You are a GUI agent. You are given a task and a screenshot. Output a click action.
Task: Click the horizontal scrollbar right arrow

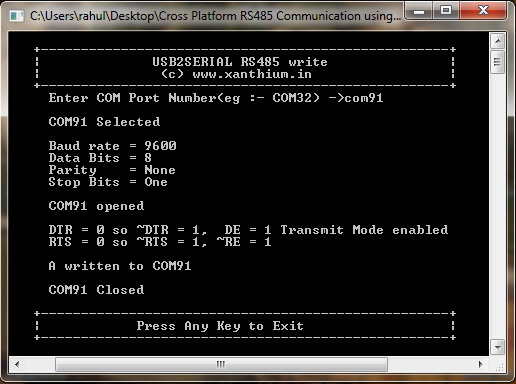(480, 364)
